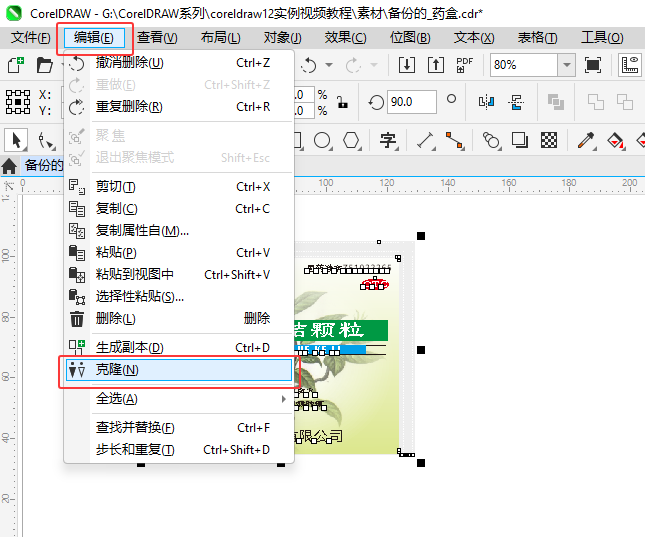Click the Full-screen preview icon
645x537 pixels.
(593, 65)
